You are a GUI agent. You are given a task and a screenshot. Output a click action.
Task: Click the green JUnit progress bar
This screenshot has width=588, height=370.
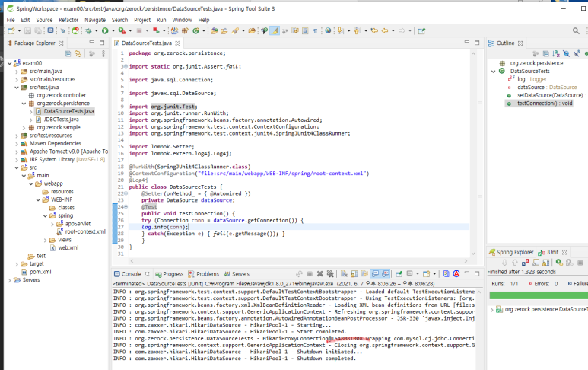539,295
